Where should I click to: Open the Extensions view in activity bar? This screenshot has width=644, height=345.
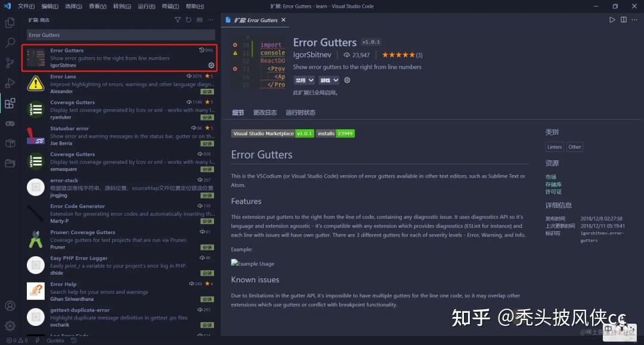pos(10,103)
